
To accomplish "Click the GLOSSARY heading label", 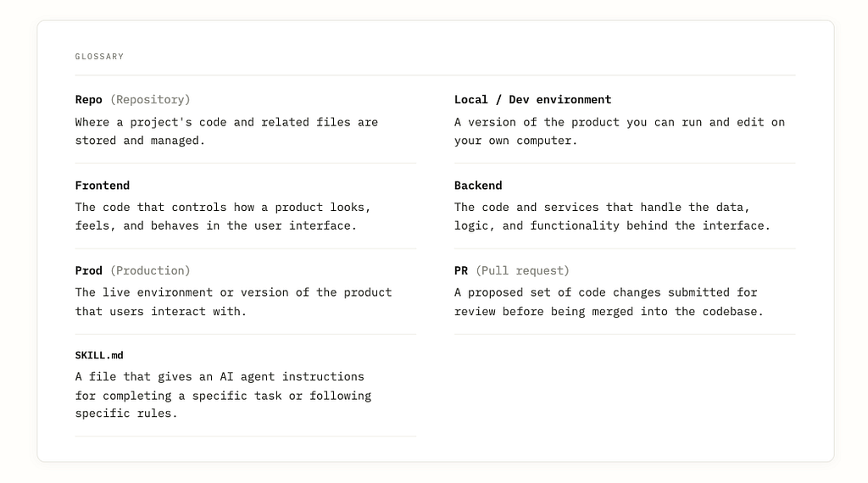I will pyautogui.click(x=100, y=57).
